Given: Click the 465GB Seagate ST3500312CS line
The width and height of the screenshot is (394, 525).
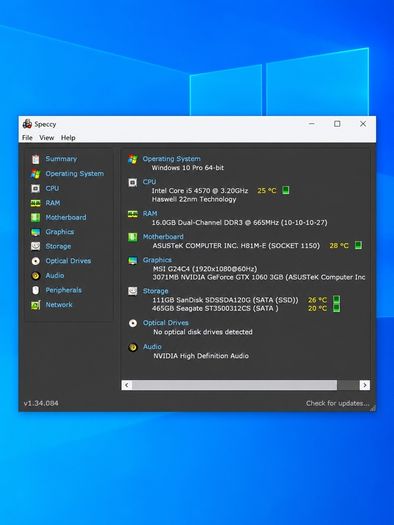Looking at the screenshot, I should click(215, 308).
